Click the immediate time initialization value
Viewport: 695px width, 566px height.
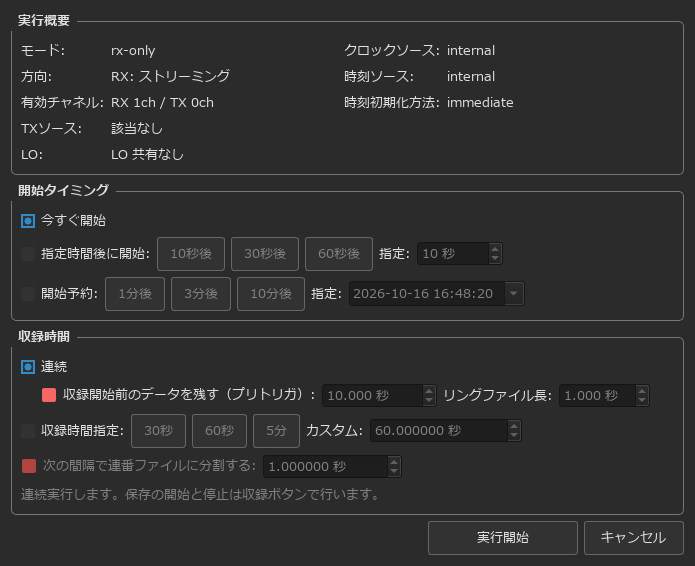click(x=480, y=102)
